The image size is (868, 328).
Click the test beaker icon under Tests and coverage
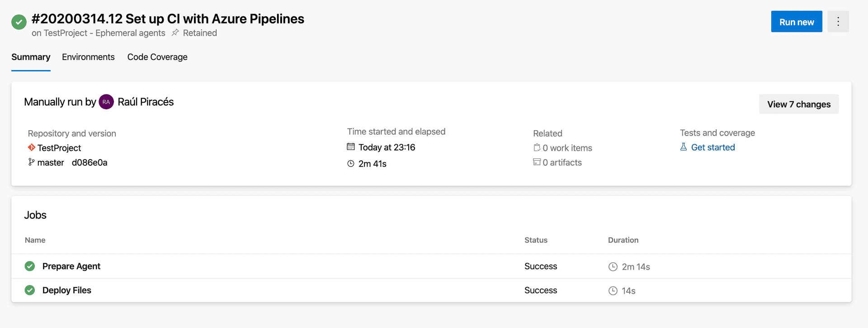(x=684, y=147)
